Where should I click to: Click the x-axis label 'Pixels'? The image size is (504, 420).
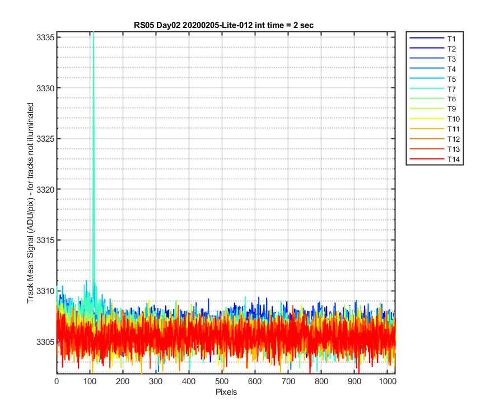tap(226, 392)
